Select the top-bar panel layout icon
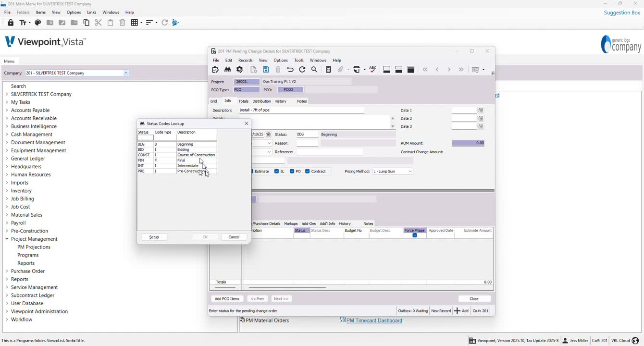This screenshot has width=644, height=346. point(411,70)
